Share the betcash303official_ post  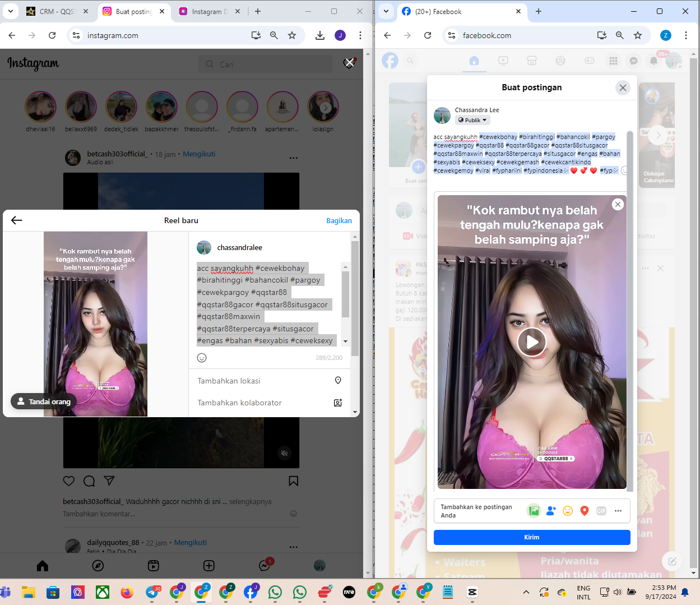click(x=109, y=481)
